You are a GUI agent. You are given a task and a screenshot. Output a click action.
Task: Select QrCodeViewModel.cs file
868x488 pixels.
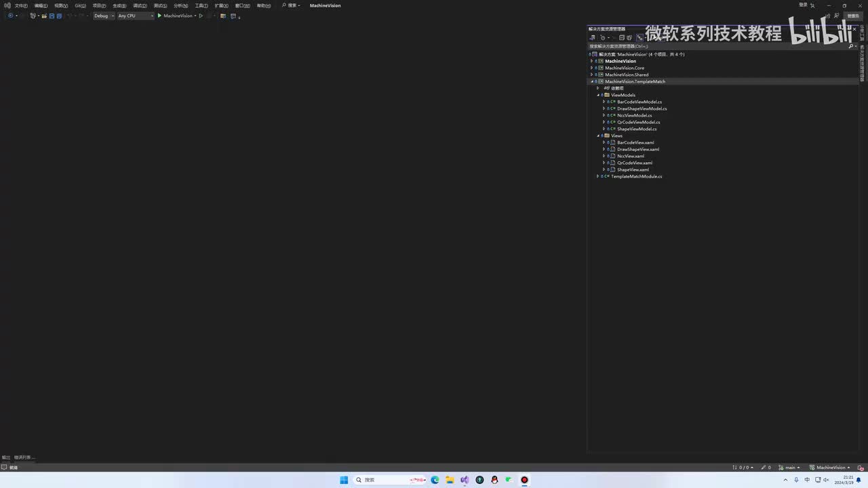[638, 122]
